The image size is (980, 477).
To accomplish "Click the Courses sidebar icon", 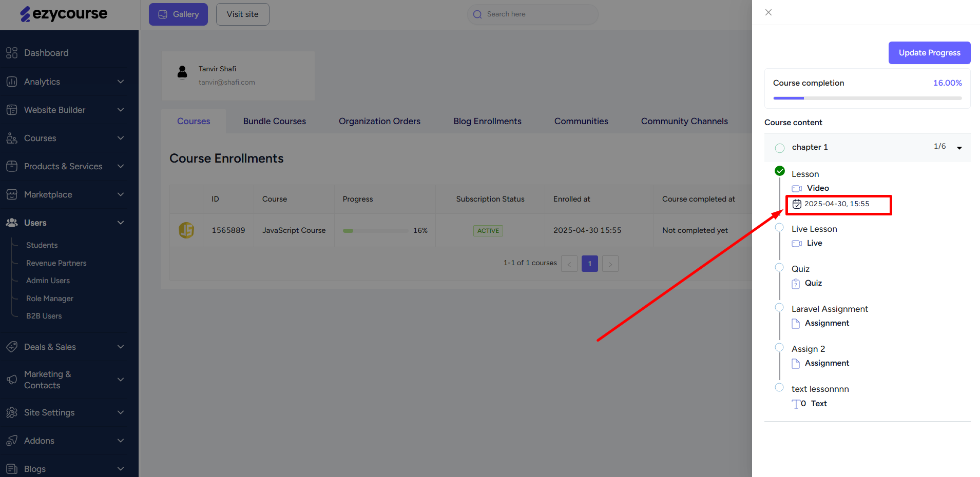I will pyautogui.click(x=12, y=138).
